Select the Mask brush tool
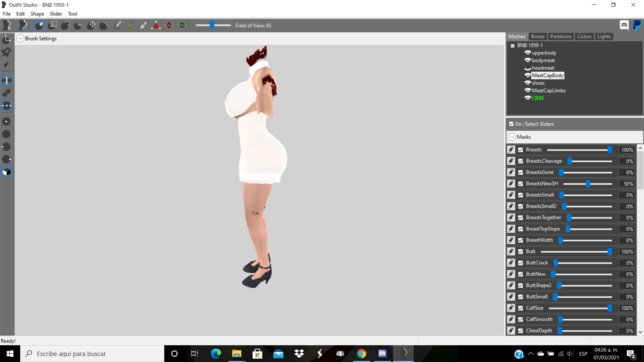The width and height of the screenshot is (644, 362). click(x=52, y=25)
